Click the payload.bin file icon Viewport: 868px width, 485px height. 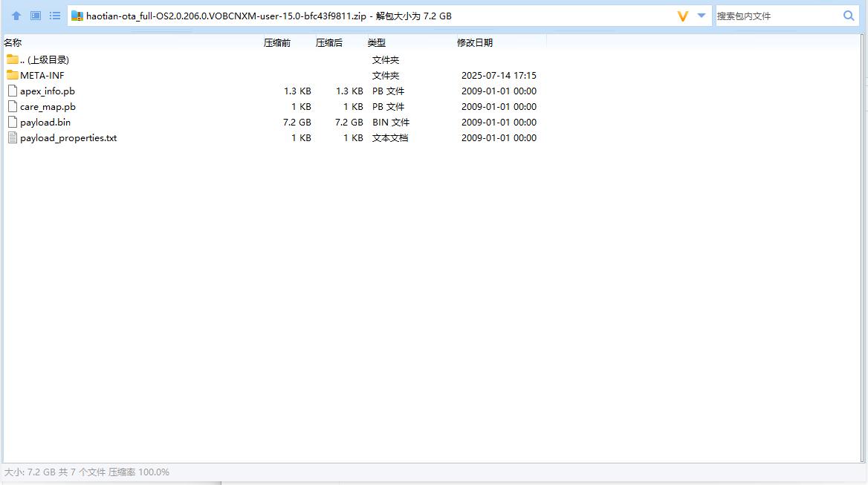(13, 122)
